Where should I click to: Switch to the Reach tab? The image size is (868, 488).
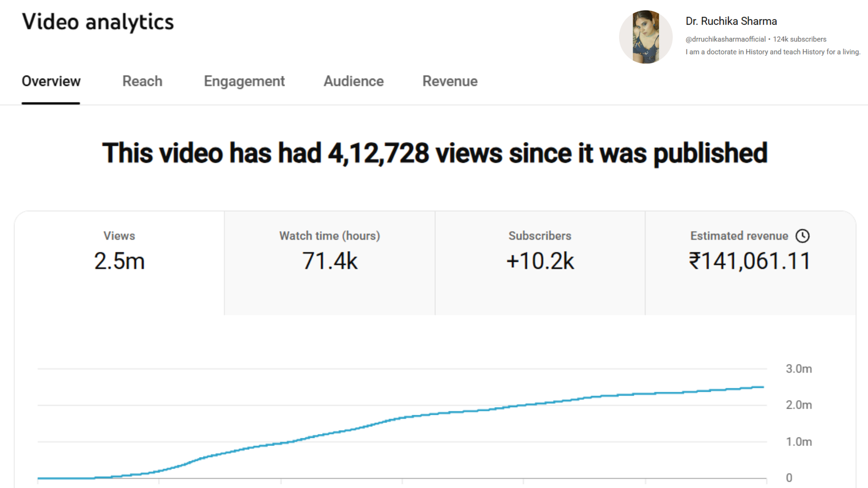pos(142,81)
